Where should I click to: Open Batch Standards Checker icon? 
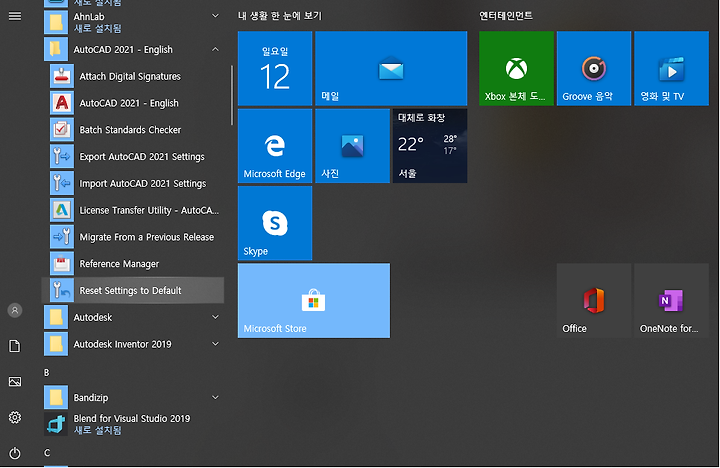point(62,130)
